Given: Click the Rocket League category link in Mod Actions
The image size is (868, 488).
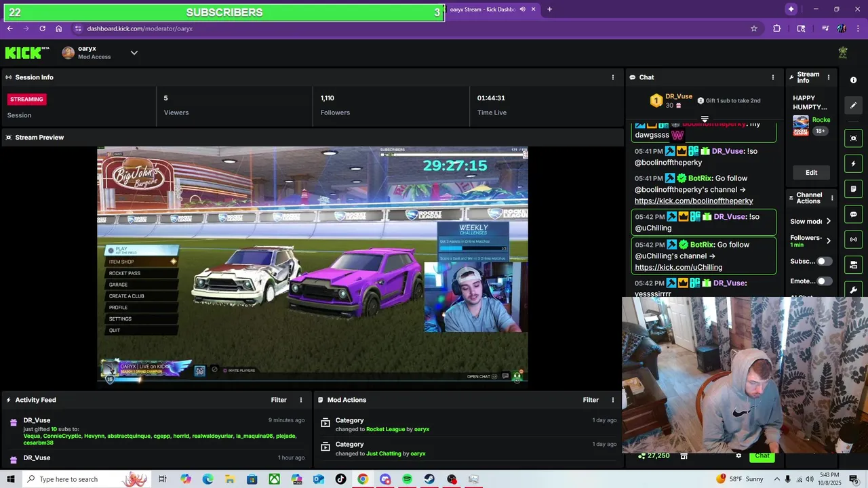Looking at the screenshot, I should point(385,429).
